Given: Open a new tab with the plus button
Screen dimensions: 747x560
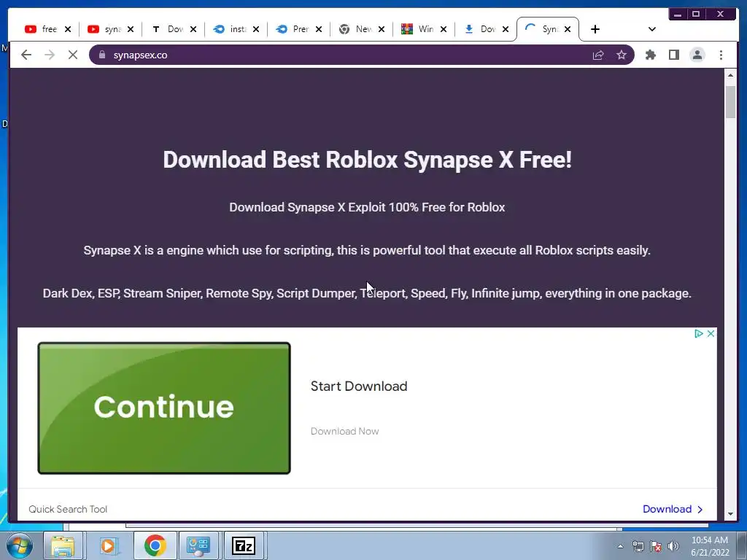Looking at the screenshot, I should 595,29.
